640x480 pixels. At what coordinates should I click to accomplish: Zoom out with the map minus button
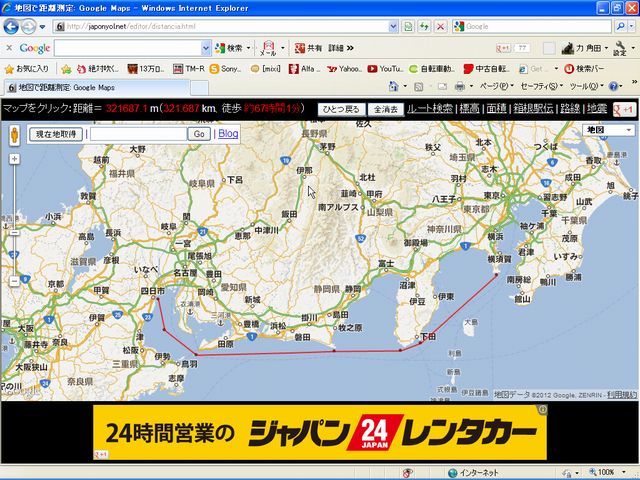point(14,281)
